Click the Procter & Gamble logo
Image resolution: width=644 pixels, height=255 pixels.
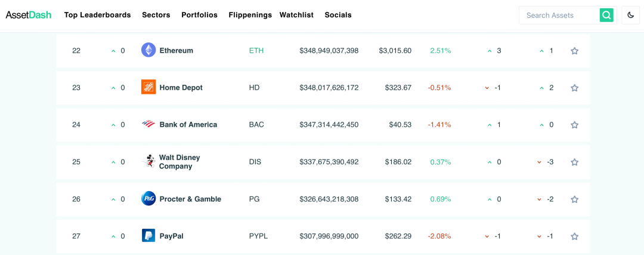(148, 198)
